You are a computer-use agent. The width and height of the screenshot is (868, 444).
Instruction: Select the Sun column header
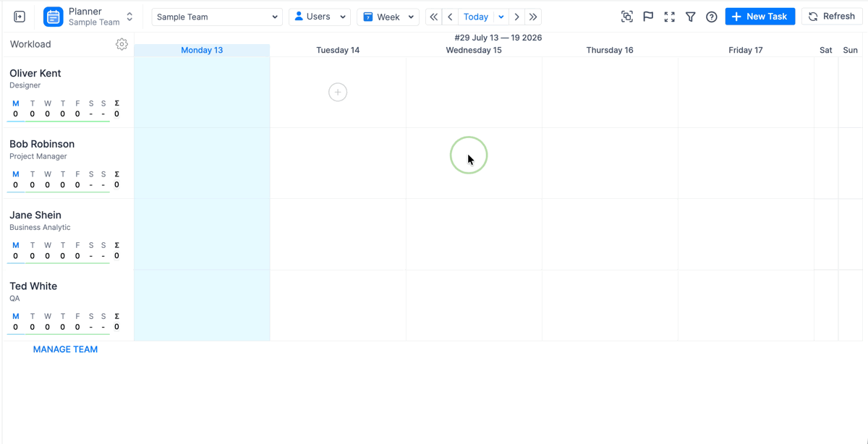pyautogui.click(x=851, y=50)
